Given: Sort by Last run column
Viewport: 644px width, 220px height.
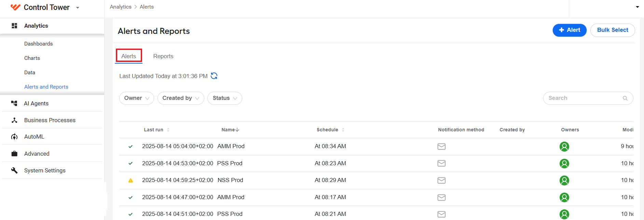Looking at the screenshot, I should (157, 130).
